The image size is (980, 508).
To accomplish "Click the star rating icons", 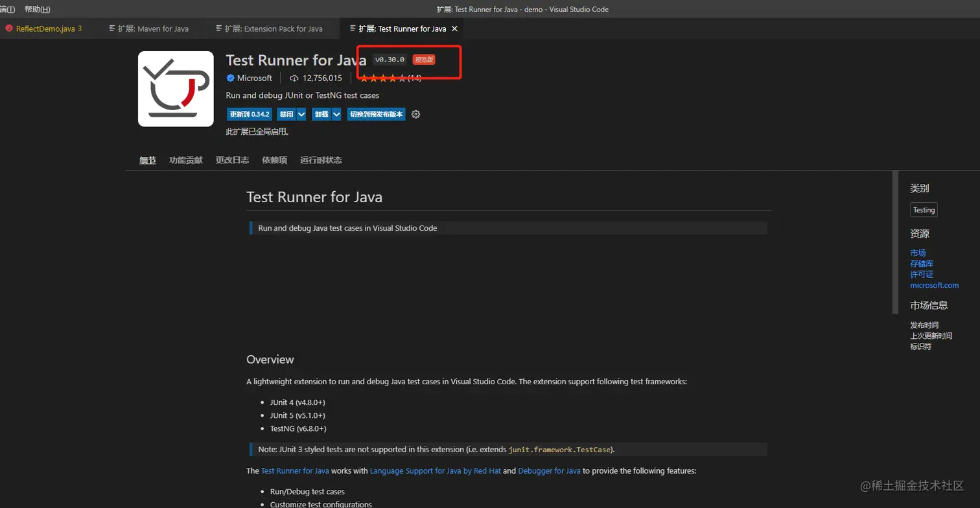I will pos(382,78).
